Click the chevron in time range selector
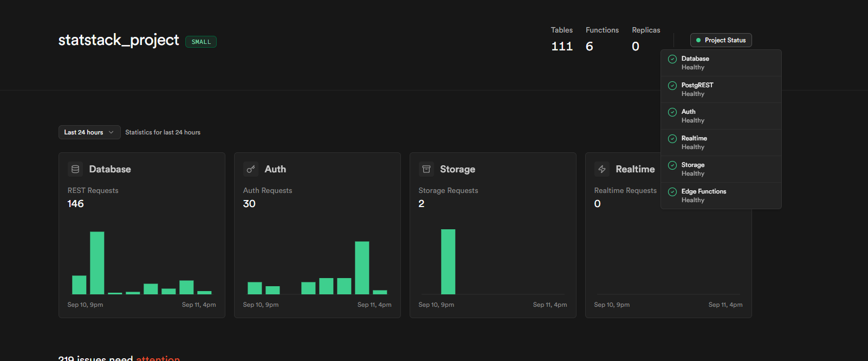868x361 pixels. click(111, 132)
